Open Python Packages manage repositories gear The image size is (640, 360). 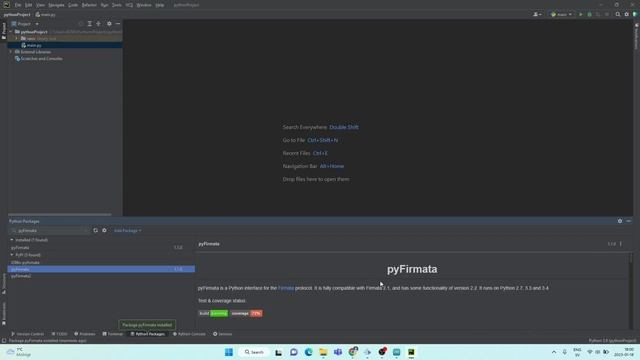click(104, 231)
